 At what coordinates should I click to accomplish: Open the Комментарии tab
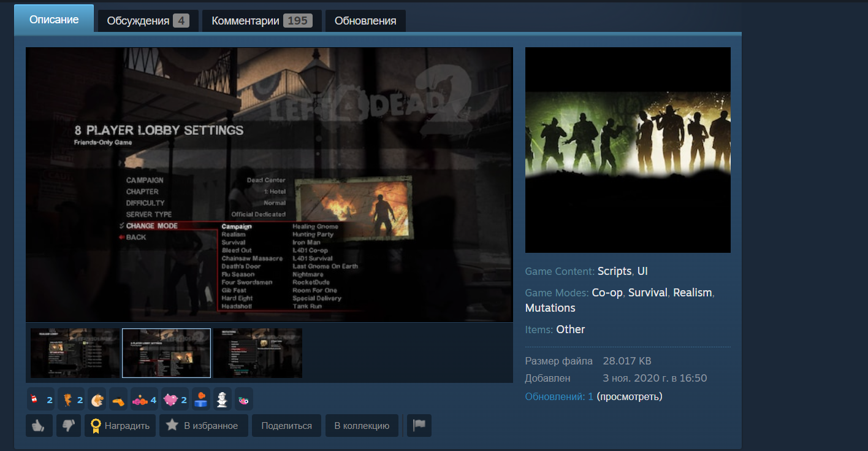[x=262, y=21]
